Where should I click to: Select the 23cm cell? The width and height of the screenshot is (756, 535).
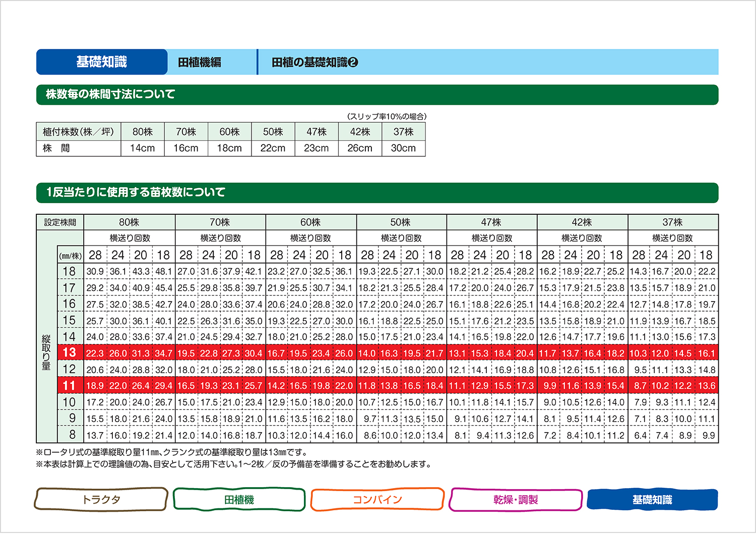click(317, 148)
